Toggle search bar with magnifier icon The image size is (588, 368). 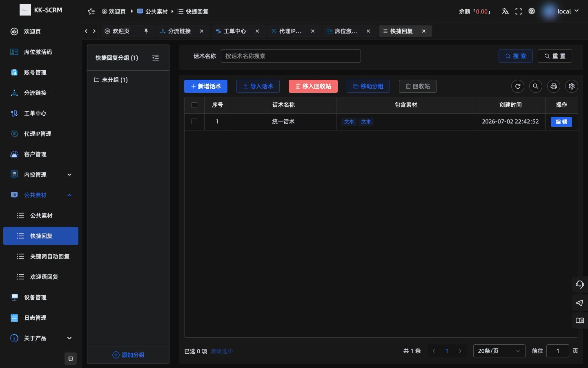click(536, 86)
